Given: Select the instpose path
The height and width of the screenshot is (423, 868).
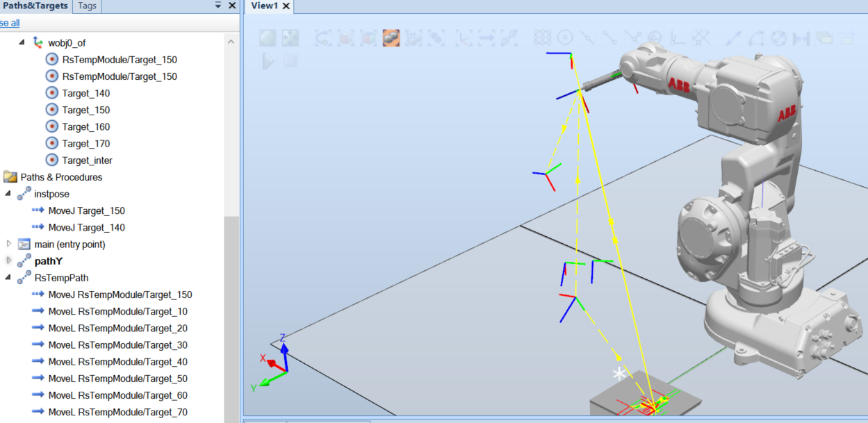Looking at the screenshot, I should pos(51,194).
